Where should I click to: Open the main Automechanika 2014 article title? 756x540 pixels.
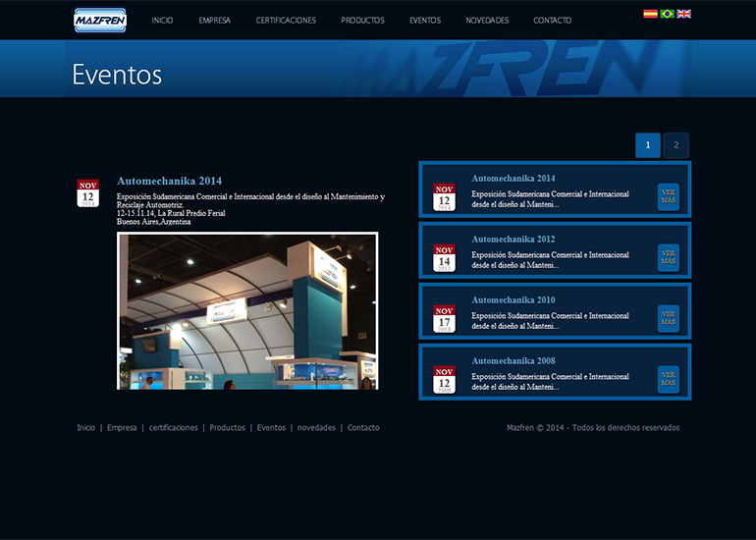(169, 181)
